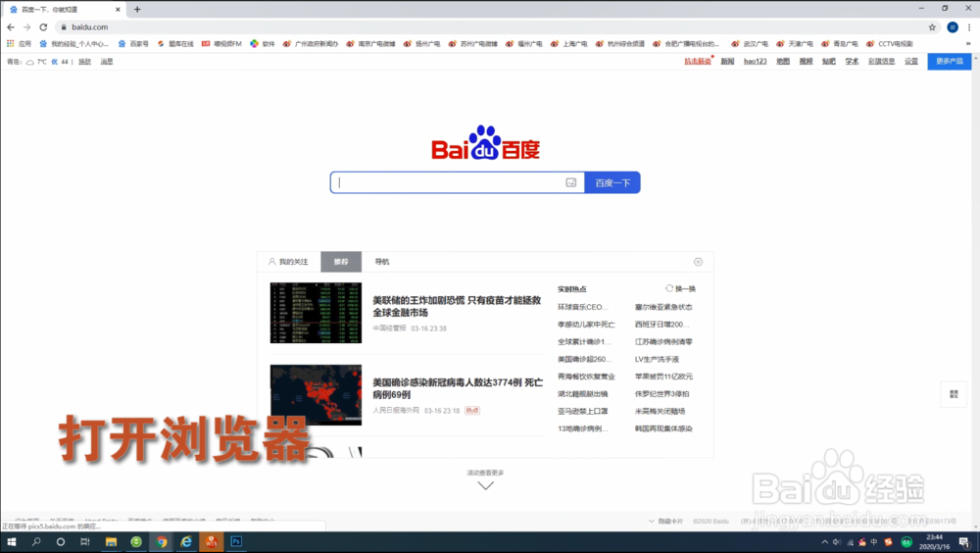
Task: Open hot topic LV生产洗手液
Action: pyautogui.click(x=657, y=359)
